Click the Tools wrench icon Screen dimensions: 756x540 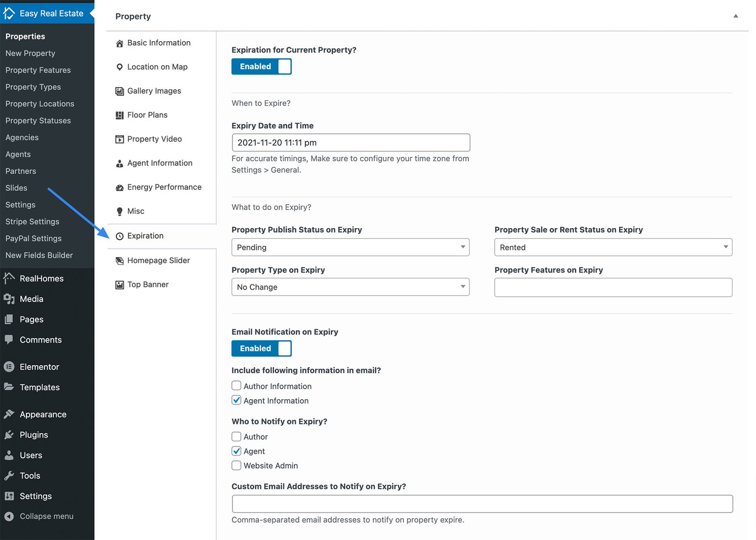(x=9, y=475)
